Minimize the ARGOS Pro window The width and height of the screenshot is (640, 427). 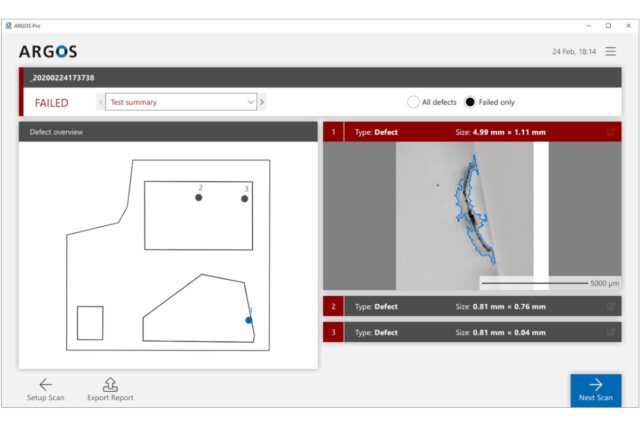pos(589,26)
